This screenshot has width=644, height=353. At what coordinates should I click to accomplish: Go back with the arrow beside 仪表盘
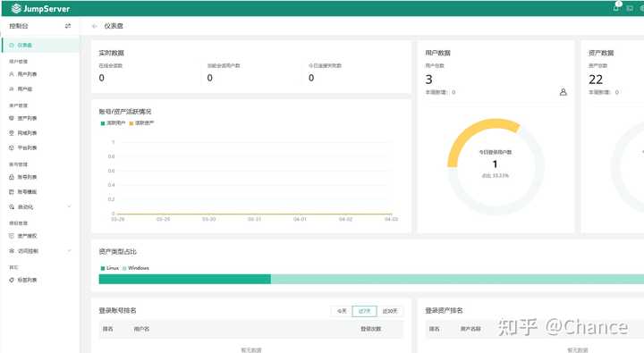95,26
